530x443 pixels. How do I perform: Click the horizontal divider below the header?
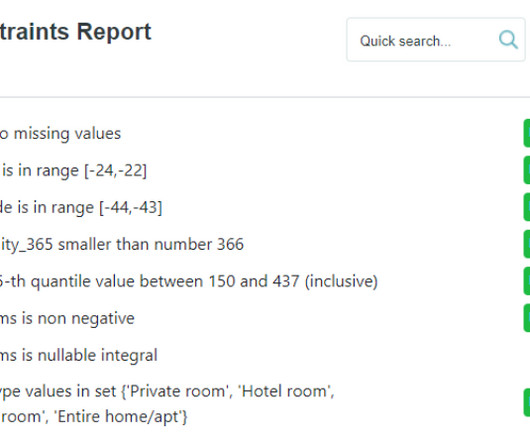[265, 97]
